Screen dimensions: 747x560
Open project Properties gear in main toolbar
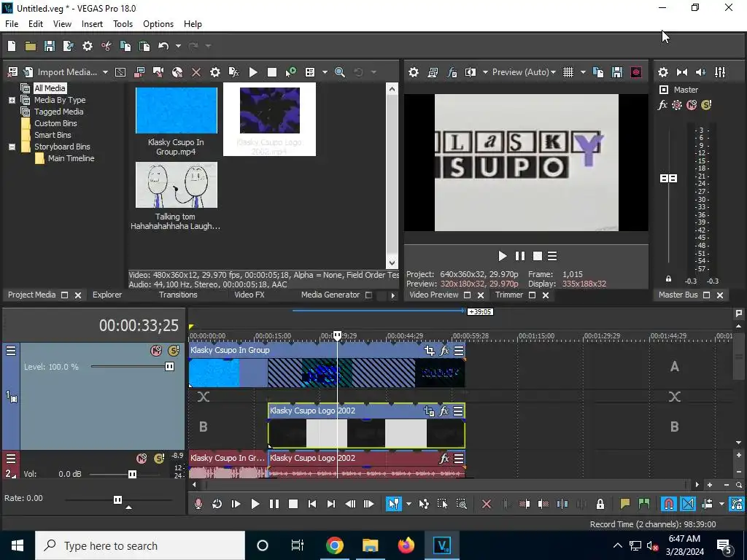click(88, 46)
